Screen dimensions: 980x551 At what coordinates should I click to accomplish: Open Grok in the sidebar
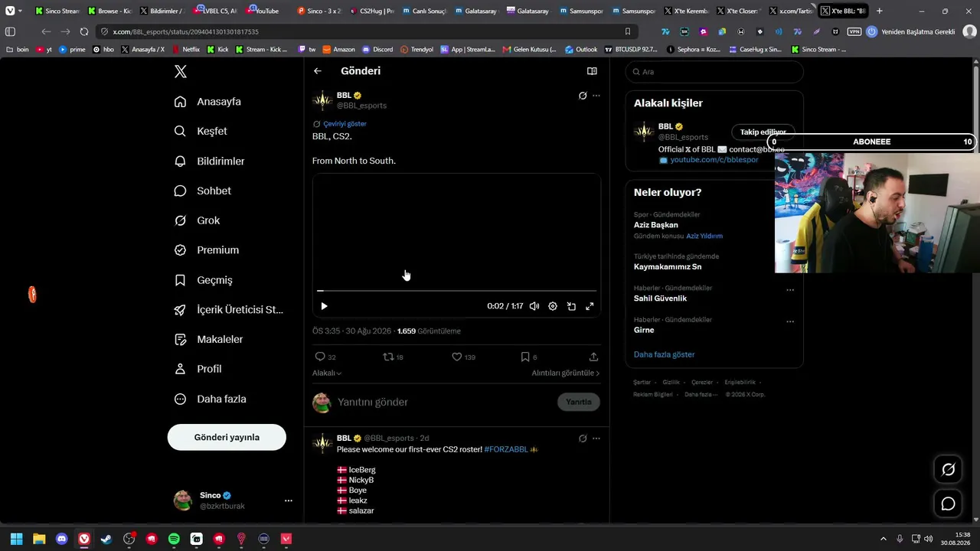click(x=198, y=220)
